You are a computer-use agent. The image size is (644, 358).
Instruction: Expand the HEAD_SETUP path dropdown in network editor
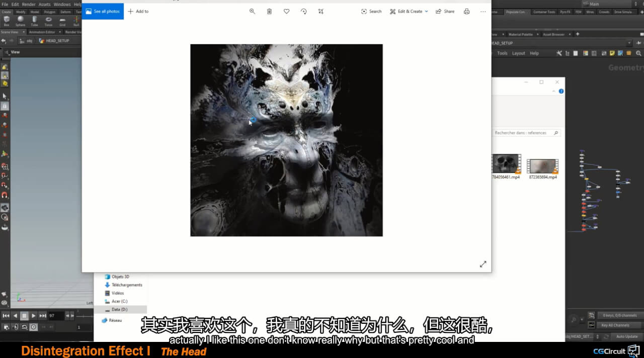[629, 43]
